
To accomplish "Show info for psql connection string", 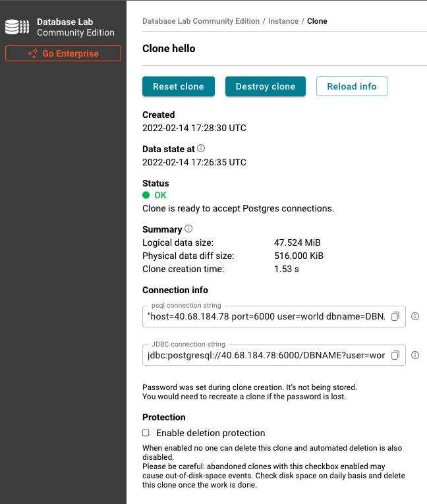I will (x=415, y=316).
